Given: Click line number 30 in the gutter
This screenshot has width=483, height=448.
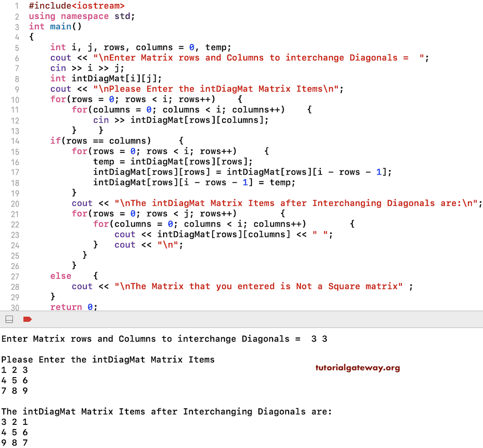Looking at the screenshot, I should tap(15, 307).
